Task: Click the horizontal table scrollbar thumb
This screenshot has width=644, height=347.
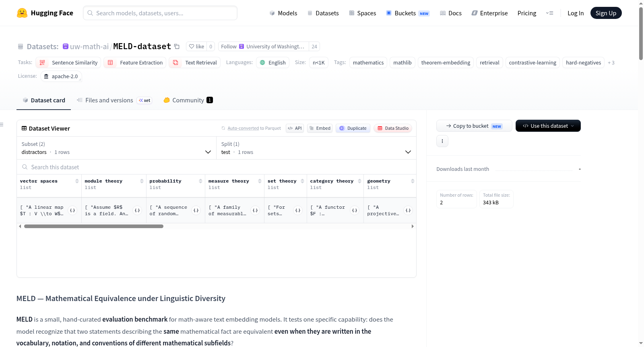Action: (94, 226)
